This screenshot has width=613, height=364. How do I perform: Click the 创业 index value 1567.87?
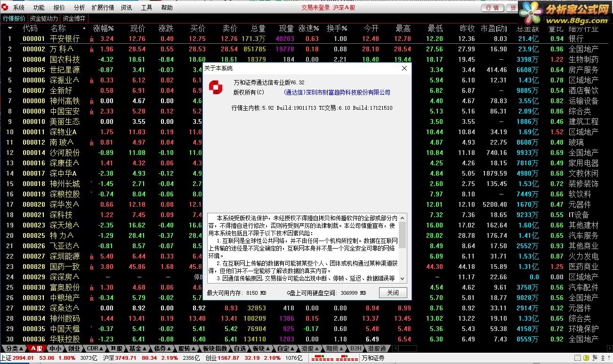coord(229,358)
